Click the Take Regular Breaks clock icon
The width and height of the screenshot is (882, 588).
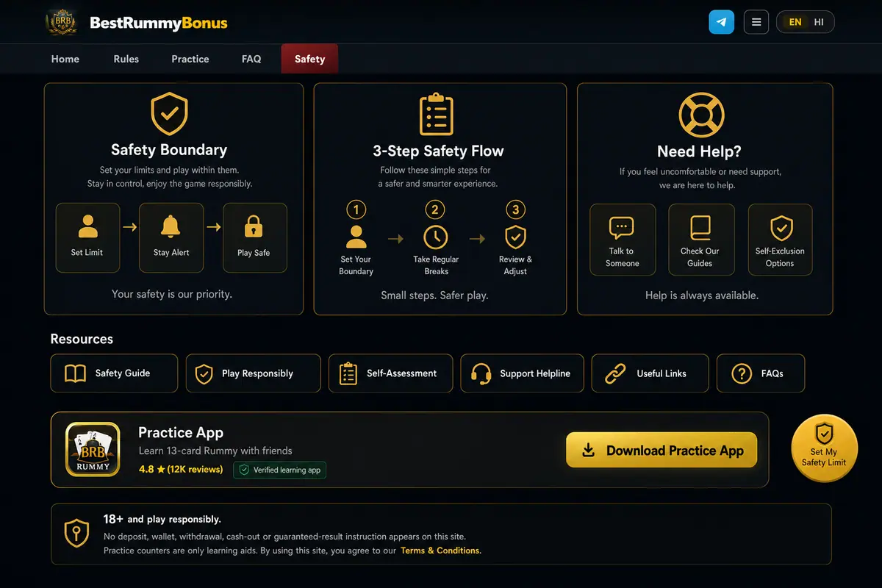point(436,237)
